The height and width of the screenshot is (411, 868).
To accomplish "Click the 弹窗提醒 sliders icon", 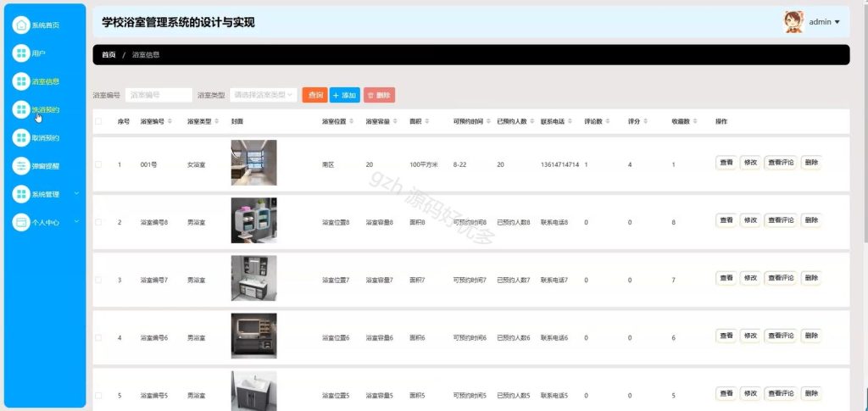I will point(21,166).
